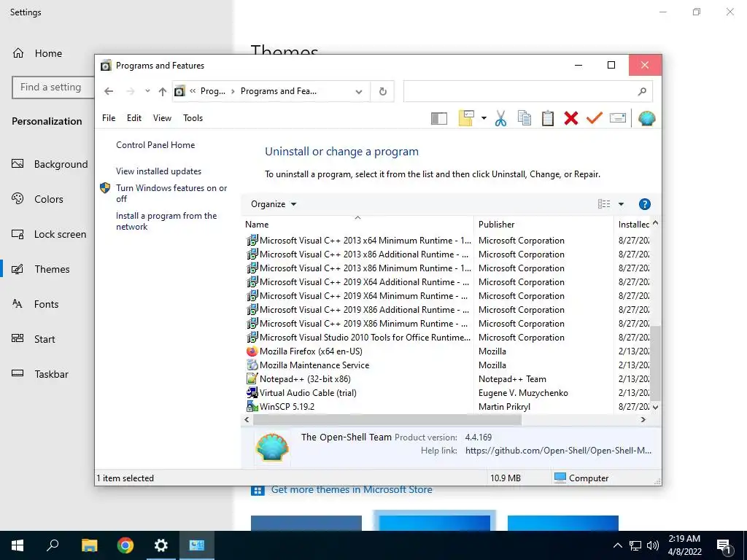Viewport: 747px width, 560px height.
Task: Click Get more themes in Microsoft Store
Action: [352, 489]
